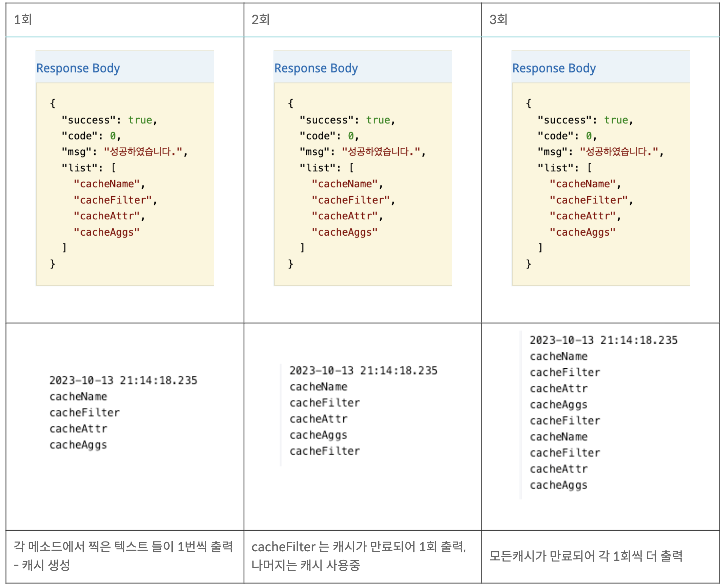Click opening brace in 1회 response body

[53, 103]
